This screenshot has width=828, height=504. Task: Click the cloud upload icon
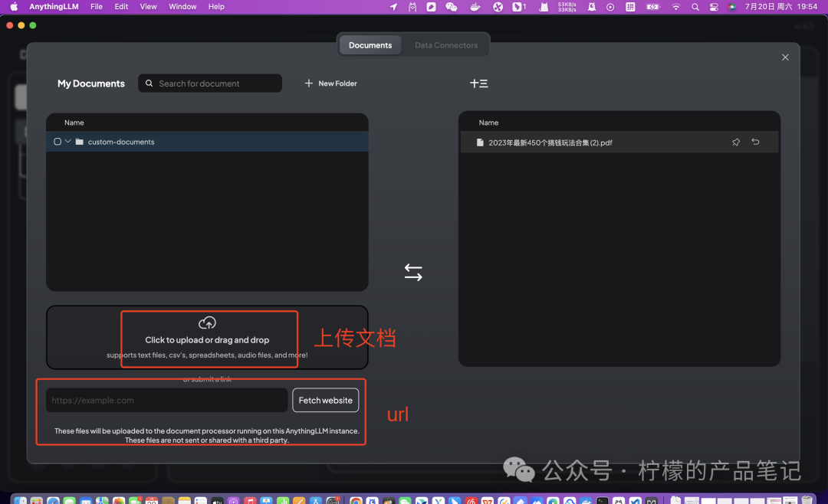[x=207, y=322]
